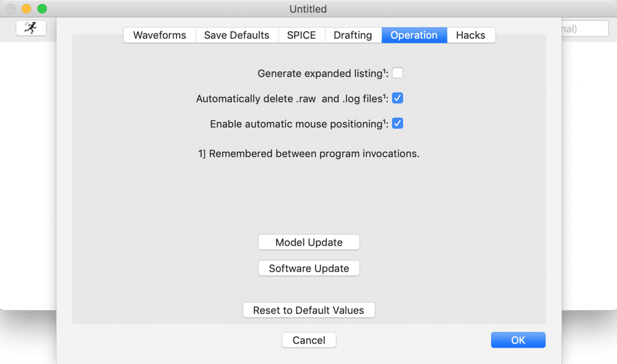Click the yellow minimize window button

click(x=26, y=9)
